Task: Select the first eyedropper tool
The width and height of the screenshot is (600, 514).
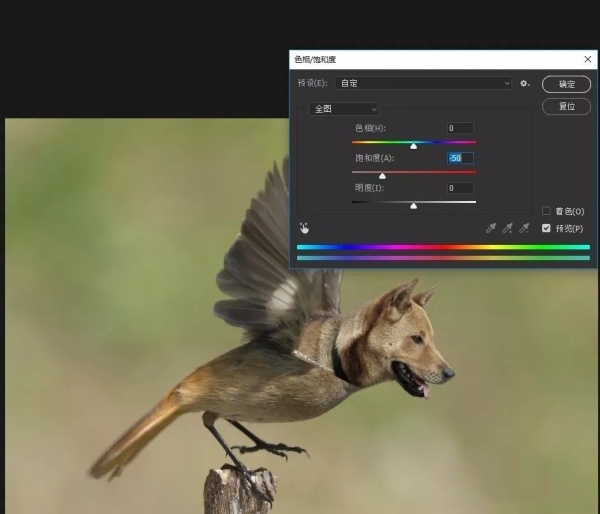Action: [491, 228]
